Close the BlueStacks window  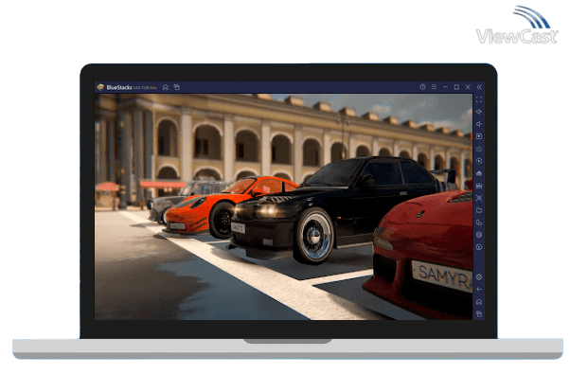point(468,87)
